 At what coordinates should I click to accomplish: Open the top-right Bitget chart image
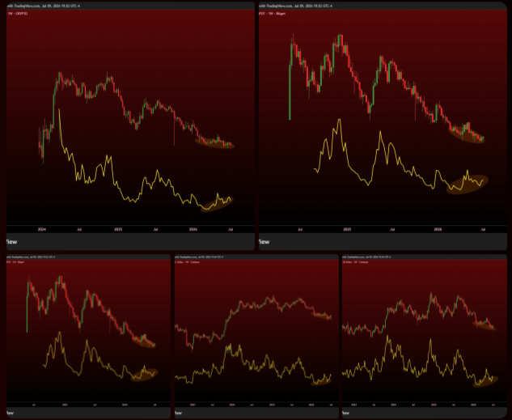click(x=383, y=125)
